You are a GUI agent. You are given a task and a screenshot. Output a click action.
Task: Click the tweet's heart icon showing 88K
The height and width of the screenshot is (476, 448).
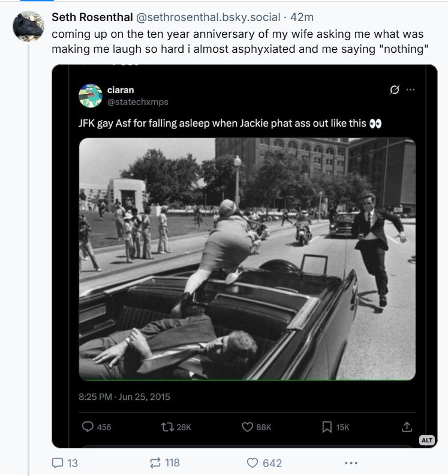click(247, 427)
